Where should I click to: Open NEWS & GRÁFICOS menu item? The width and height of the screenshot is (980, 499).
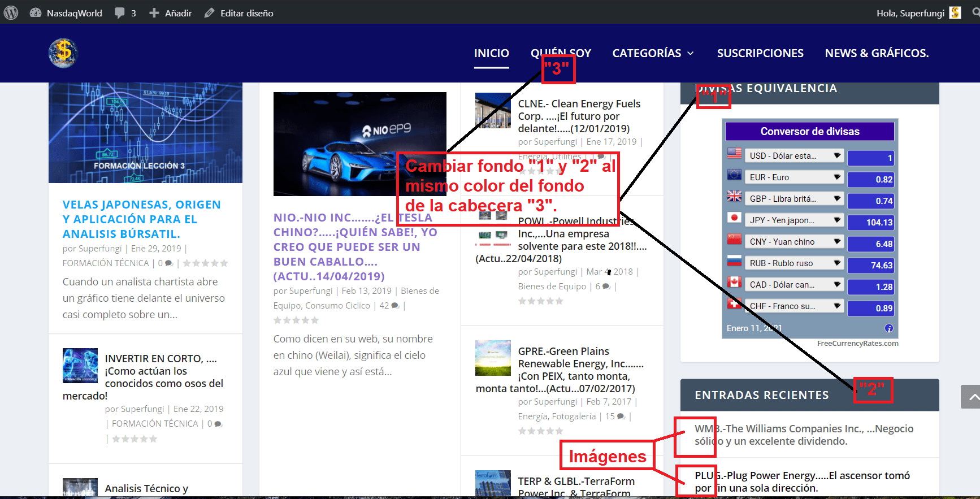tap(877, 53)
